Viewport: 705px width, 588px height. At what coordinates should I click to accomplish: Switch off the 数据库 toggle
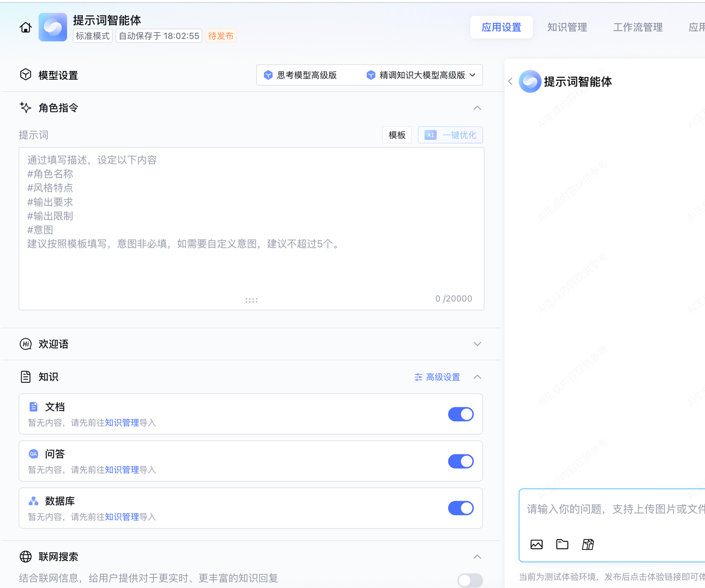click(x=460, y=508)
